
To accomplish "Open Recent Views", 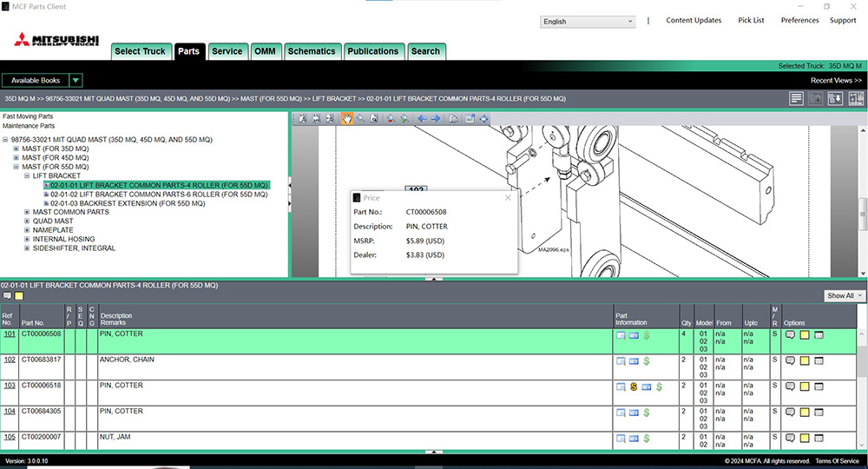I will tap(836, 80).
